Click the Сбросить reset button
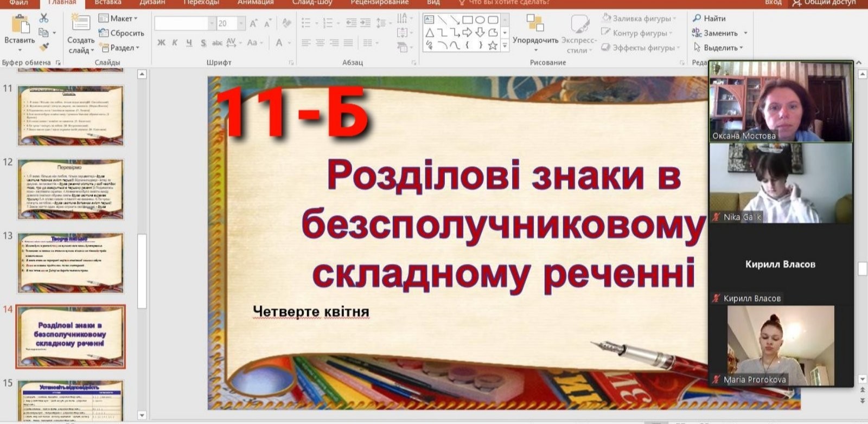868x424 pixels. click(x=122, y=33)
